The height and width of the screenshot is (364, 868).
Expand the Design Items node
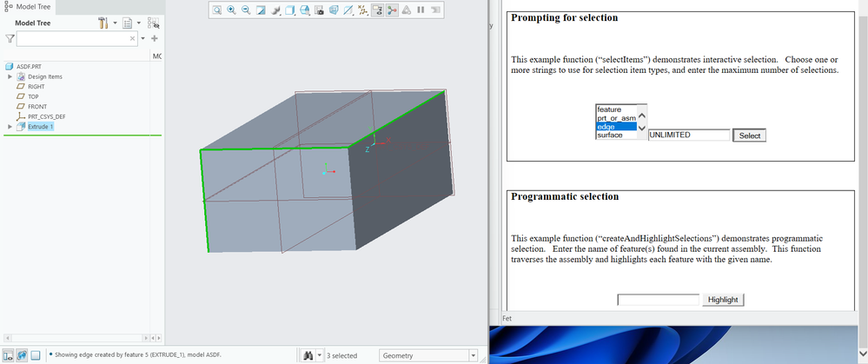pos(10,76)
